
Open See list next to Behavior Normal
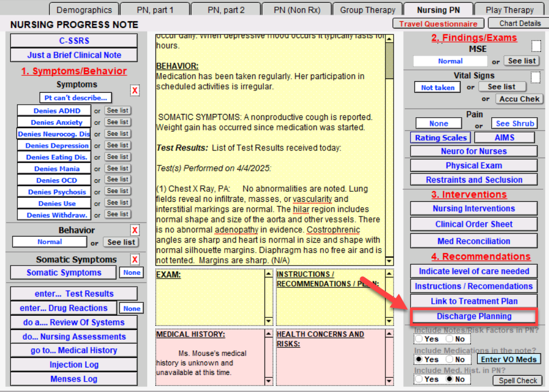click(122, 242)
